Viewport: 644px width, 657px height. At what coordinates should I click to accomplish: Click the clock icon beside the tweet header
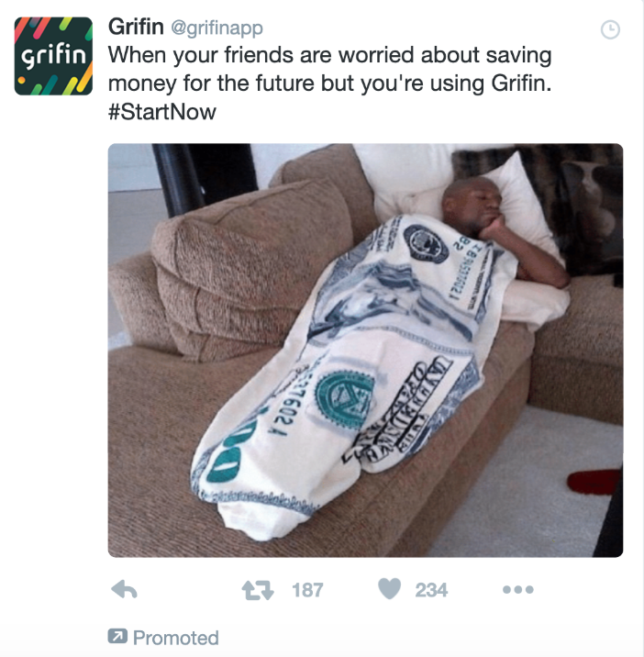tap(610, 29)
